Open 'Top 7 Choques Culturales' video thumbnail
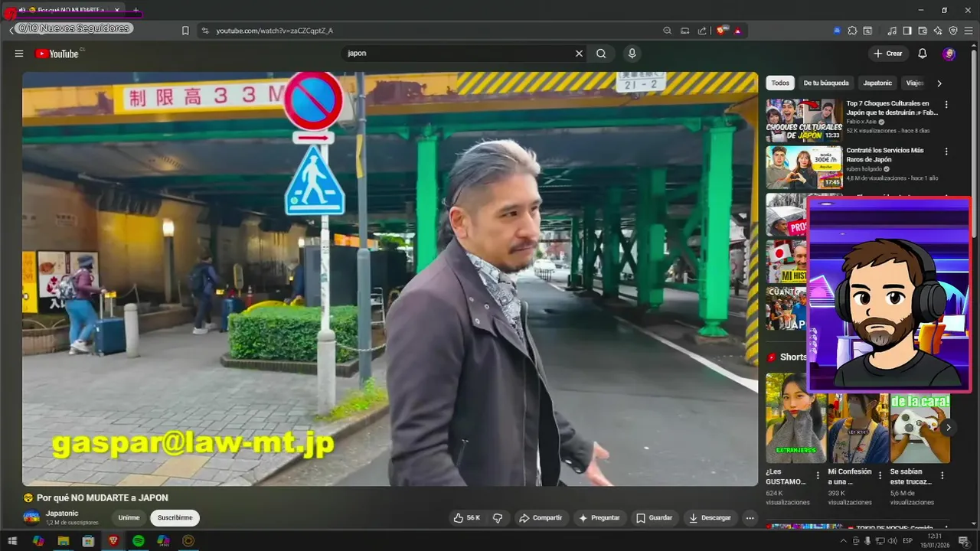This screenshot has width=980, height=551. [804, 120]
